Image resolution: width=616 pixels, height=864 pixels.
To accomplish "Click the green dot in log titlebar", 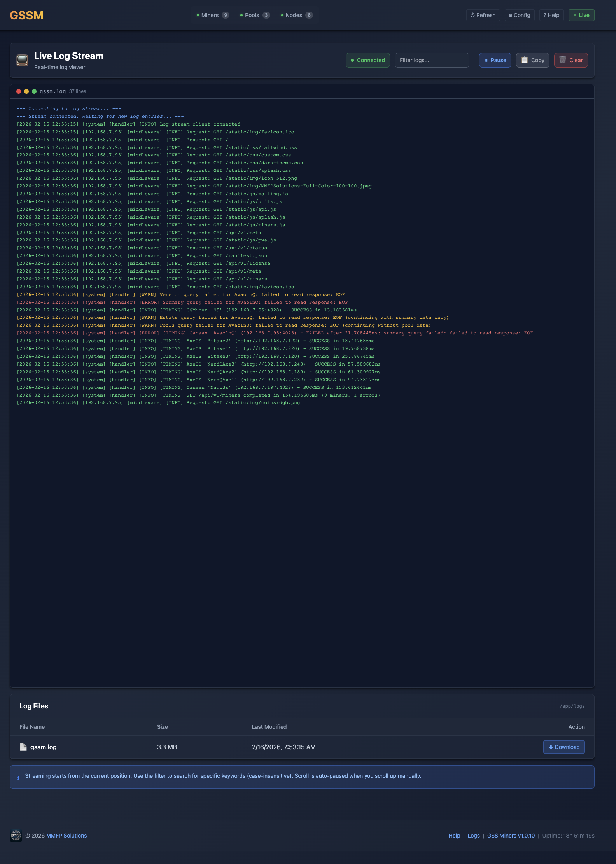I will pyautogui.click(x=34, y=91).
